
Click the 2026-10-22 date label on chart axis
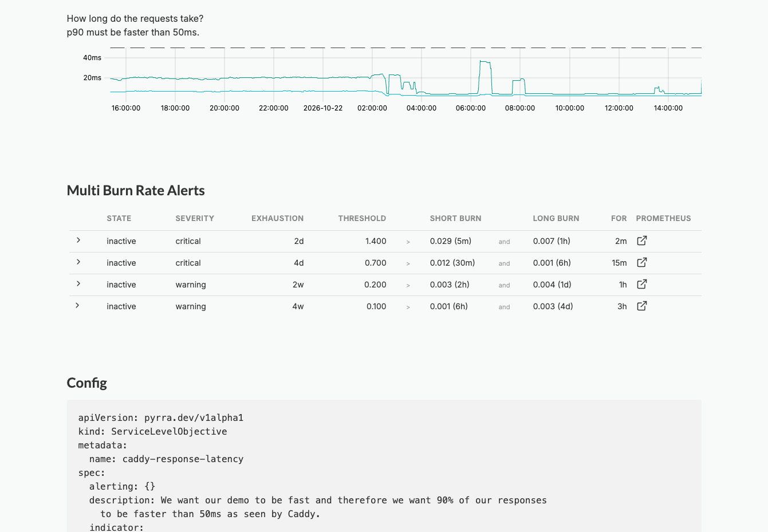click(323, 108)
